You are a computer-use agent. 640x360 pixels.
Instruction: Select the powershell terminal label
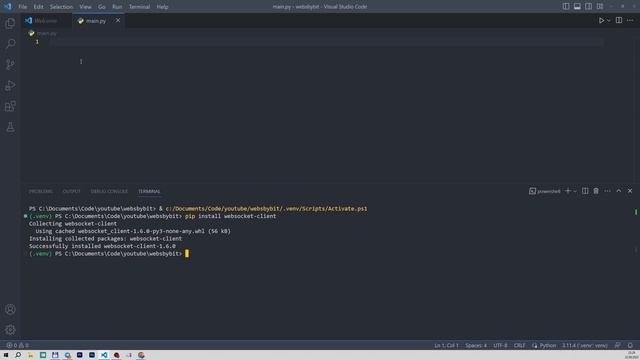[x=544, y=191]
